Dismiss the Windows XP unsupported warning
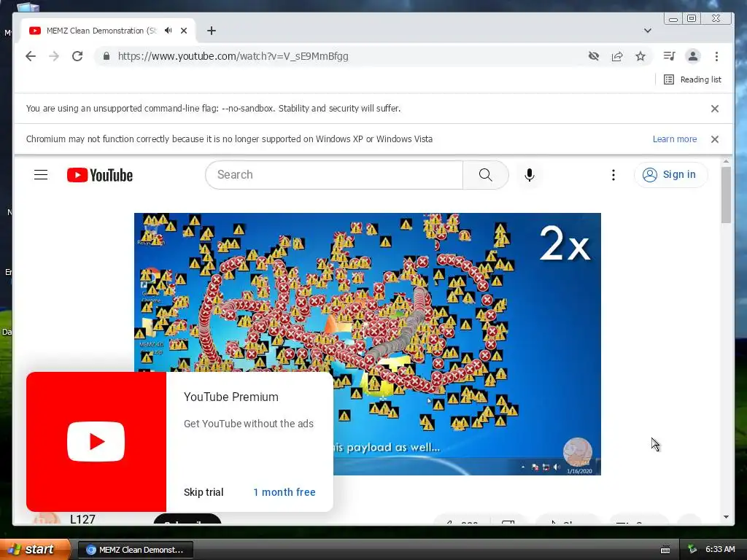 715,139
